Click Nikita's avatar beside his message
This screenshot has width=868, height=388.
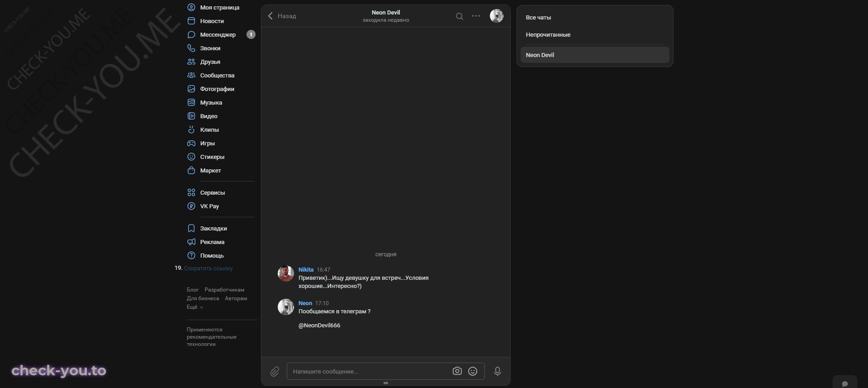coord(286,273)
